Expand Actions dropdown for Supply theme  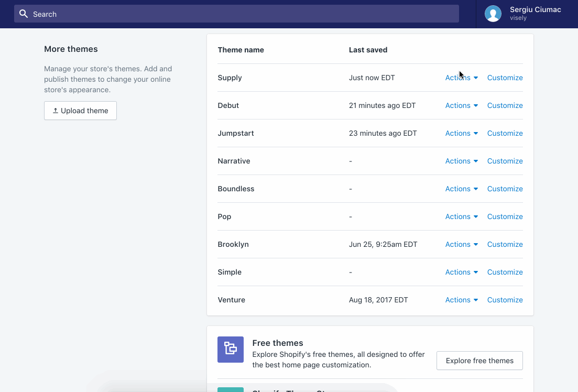(x=461, y=78)
